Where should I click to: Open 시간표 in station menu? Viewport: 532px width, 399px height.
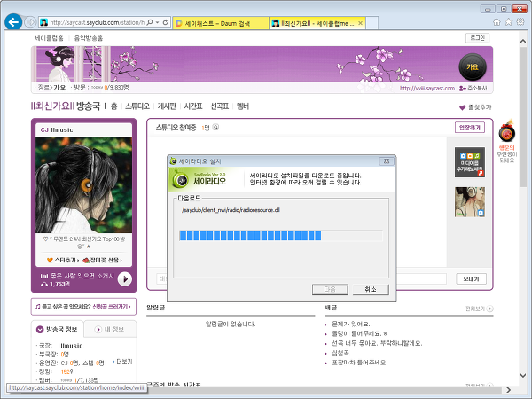[x=193, y=106]
